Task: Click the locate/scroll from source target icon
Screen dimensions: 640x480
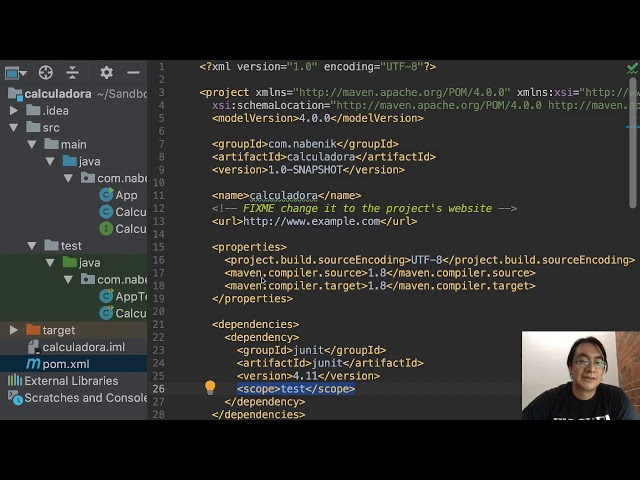Action: click(46, 73)
